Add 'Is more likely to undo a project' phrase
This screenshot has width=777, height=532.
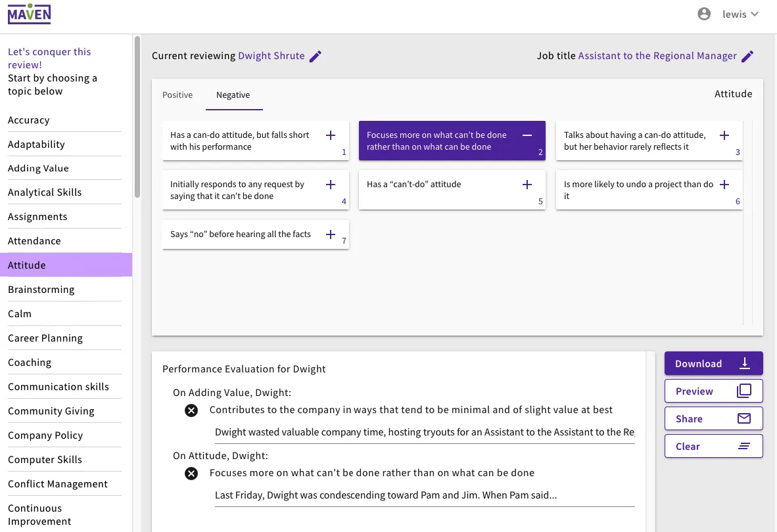click(x=724, y=184)
